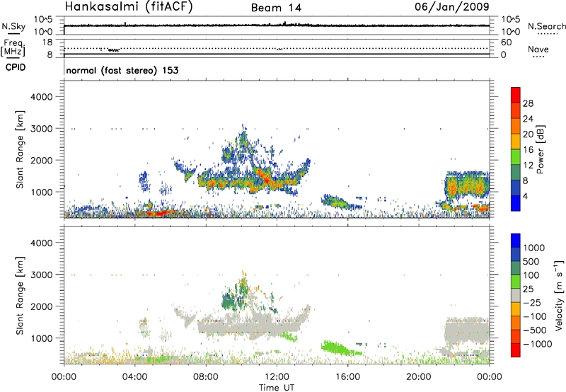This screenshot has width=566, height=392.
Task: Click the 'N.Sky' legend label
Action: pos(13,26)
